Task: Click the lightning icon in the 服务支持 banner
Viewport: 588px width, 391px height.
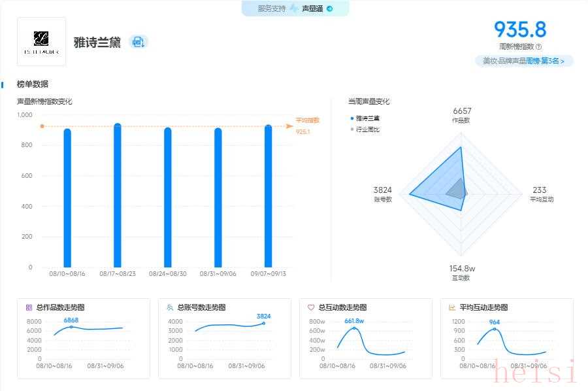Action: click(x=293, y=8)
